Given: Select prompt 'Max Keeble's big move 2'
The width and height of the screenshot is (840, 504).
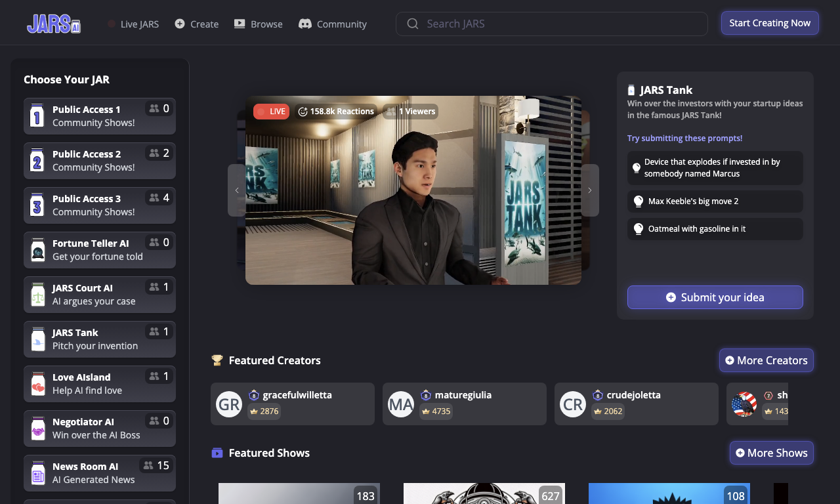Looking at the screenshot, I should pyautogui.click(x=715, y=201).
